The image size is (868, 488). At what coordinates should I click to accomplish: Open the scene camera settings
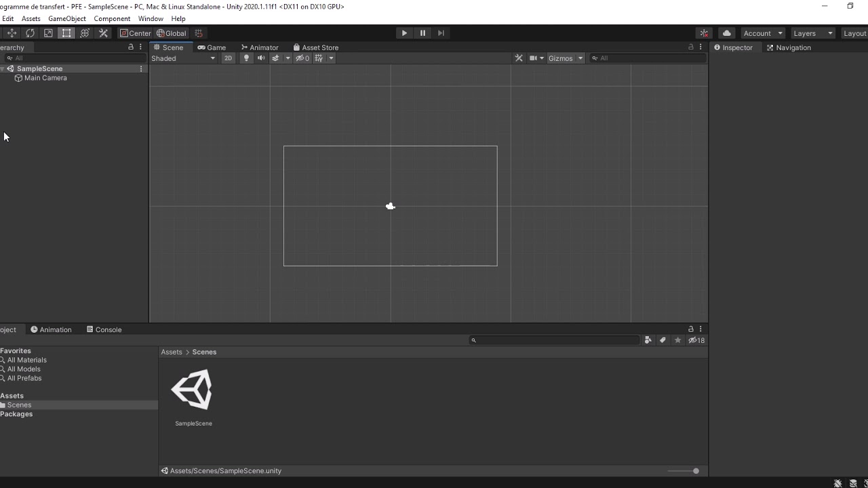point(536,58)
